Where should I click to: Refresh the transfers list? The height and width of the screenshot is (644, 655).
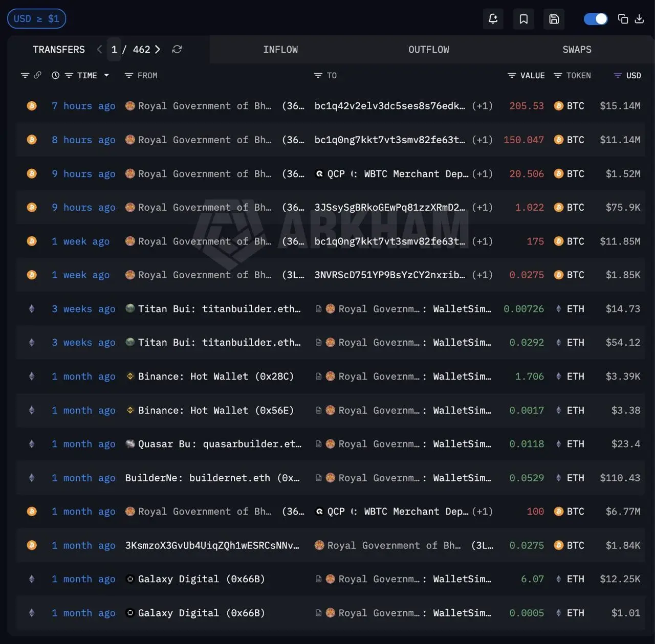pos(177,49)
